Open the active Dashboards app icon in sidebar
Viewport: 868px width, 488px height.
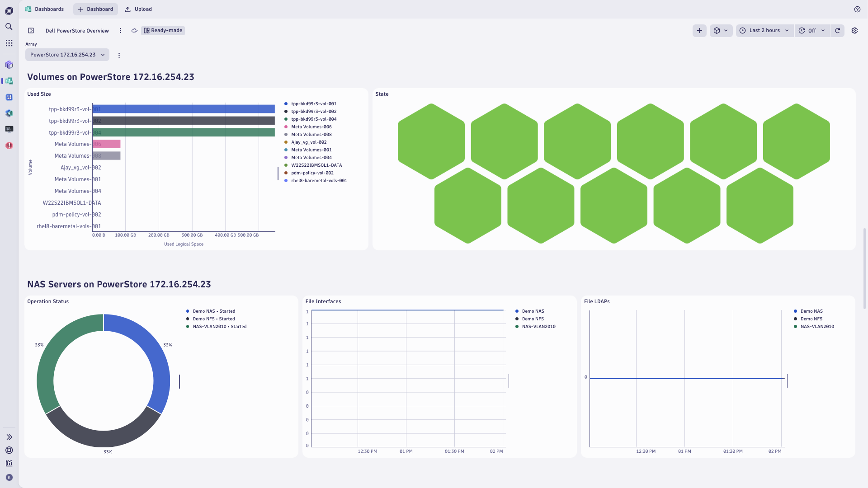(9, 81)
